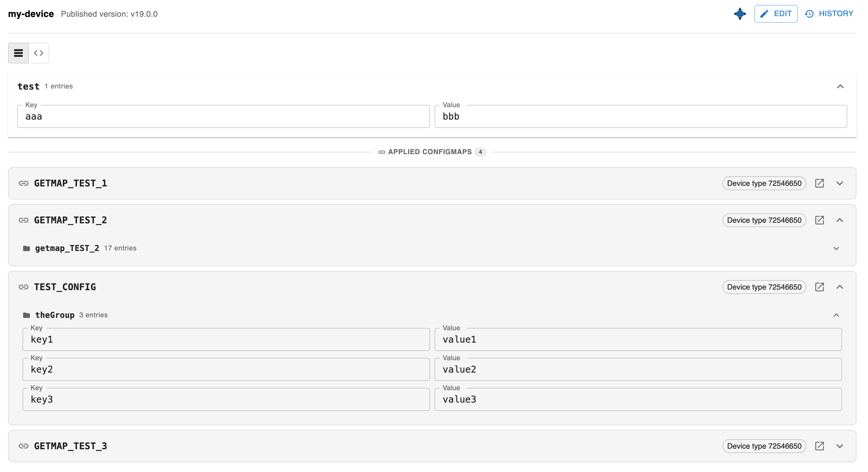Screen dimensions: 868x472
Task: Click the value2 Value field
Action: [x=638, y=369]
